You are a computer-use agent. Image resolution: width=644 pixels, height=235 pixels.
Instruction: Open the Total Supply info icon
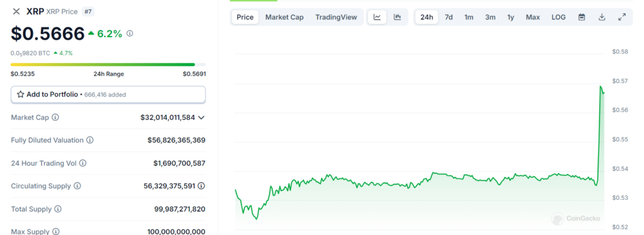point(58,209)
